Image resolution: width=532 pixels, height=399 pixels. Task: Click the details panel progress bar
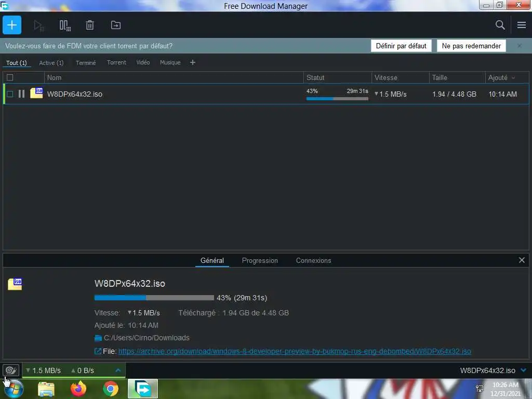pyautogui.click(x=154, y=298)
